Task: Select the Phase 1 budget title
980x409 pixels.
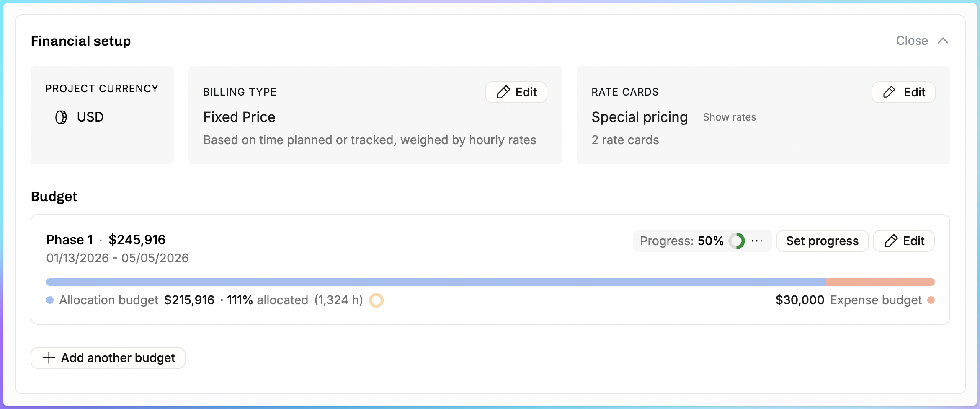Action: click(x=70, y=240)
